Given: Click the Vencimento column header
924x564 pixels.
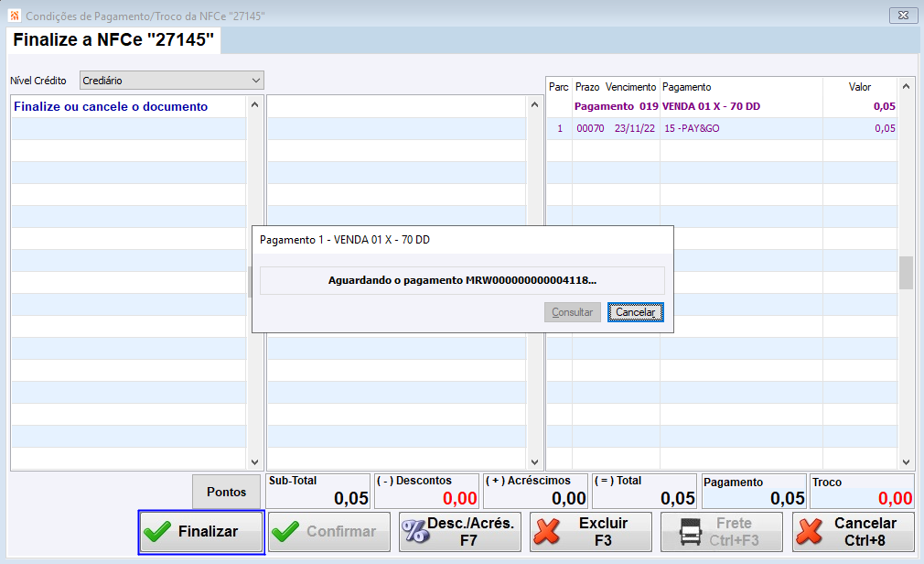Looking at the screenshot, I should tap(630, 87).
